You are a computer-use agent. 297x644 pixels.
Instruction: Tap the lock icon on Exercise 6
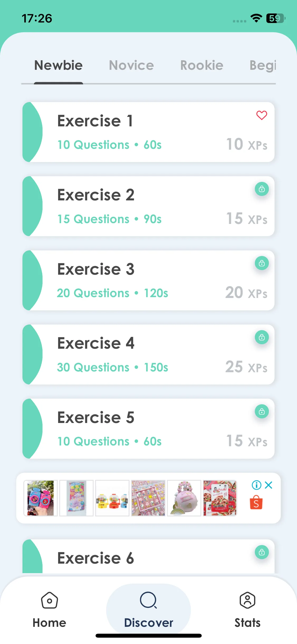point(262,552)
